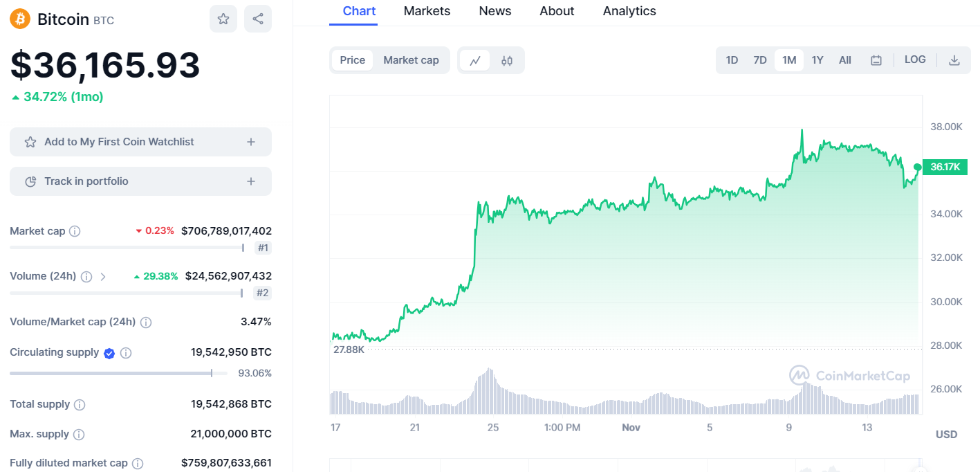Click Fully diluted market cap info icon

(138, 464)
